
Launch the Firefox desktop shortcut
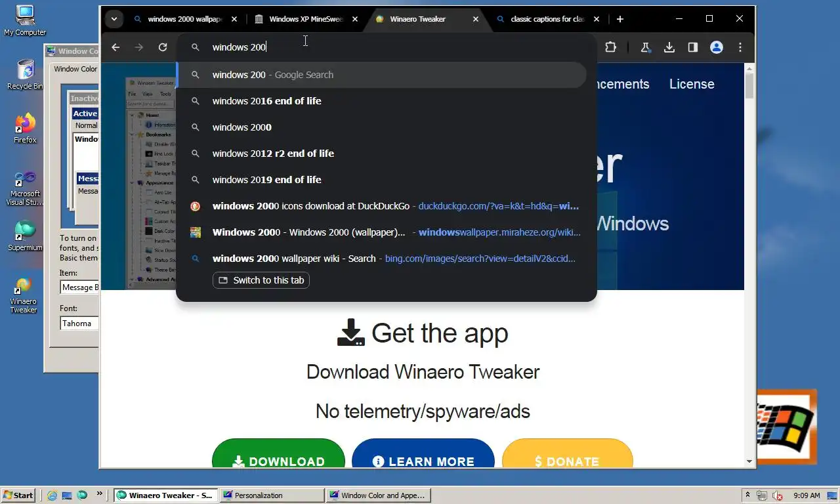[x=25, y=129]
